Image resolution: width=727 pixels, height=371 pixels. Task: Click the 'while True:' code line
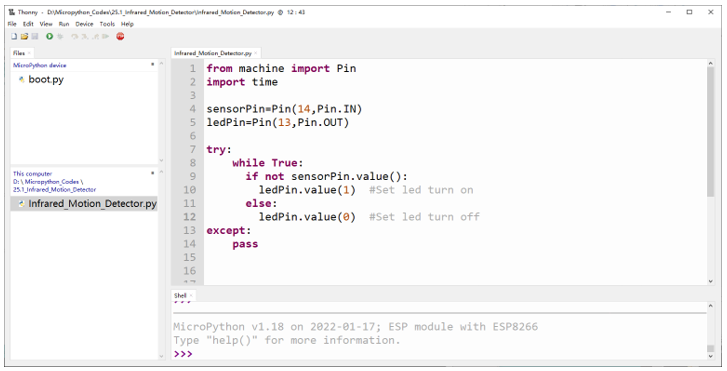click(x=268, y=163)
